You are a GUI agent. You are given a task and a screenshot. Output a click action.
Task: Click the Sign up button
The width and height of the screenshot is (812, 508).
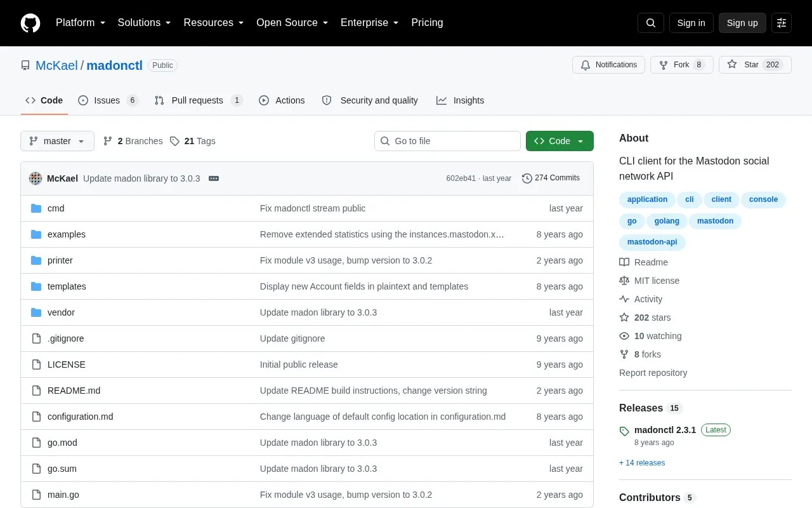pyautogui.click(x=742, y=23)
